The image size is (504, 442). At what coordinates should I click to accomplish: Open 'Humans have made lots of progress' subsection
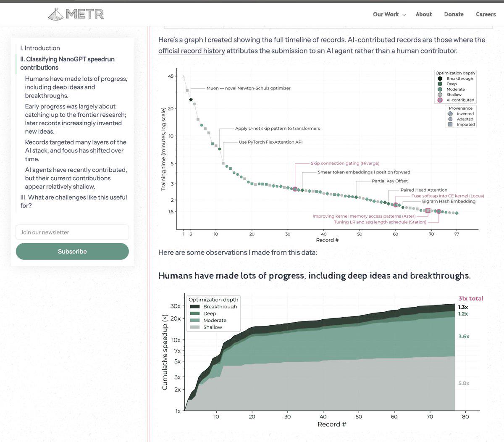(x=76, y=87)
